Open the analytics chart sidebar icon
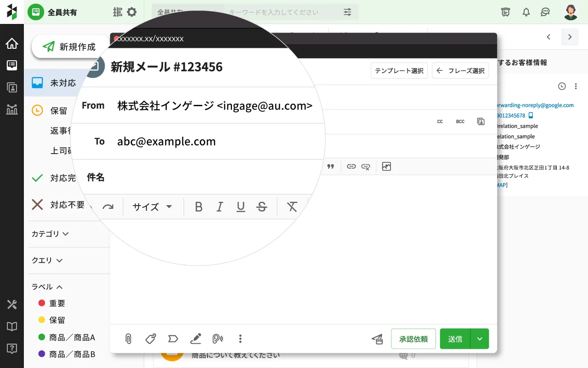588x368 pixels. point(12,109)
